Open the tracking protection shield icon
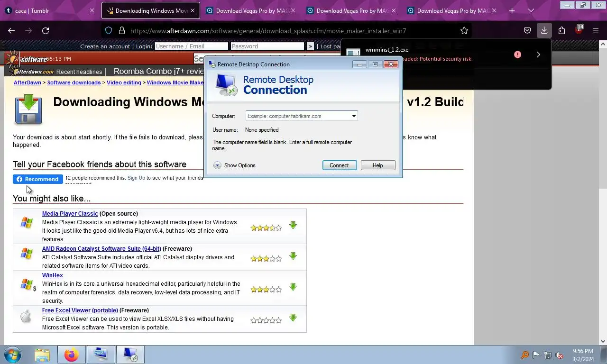This screenshot has height=364, width=607. (109, 30)
